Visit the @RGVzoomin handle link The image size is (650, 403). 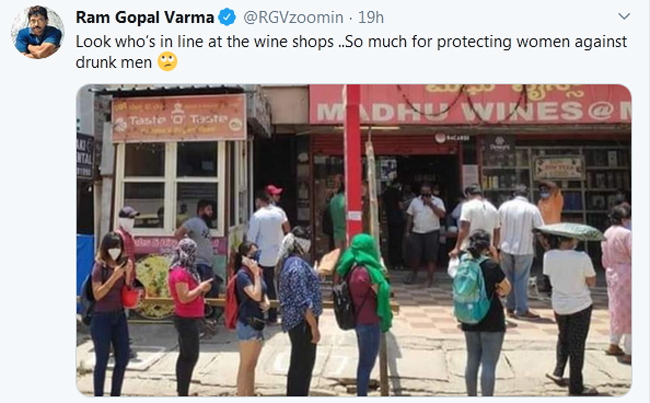point(293,17)
